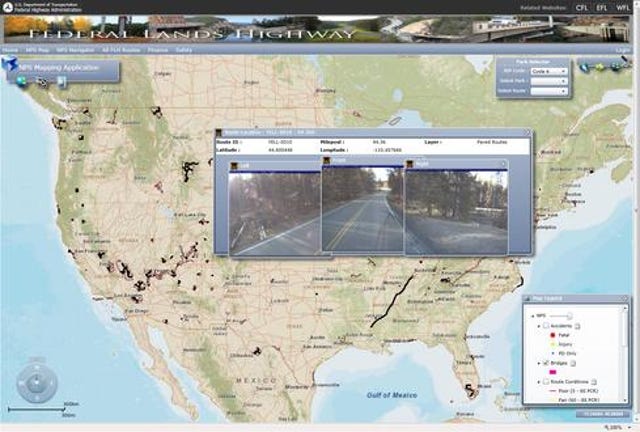Click the Paved Routes layer value in popup
Screen dimensions: 640x432
(x=492, y=142)
